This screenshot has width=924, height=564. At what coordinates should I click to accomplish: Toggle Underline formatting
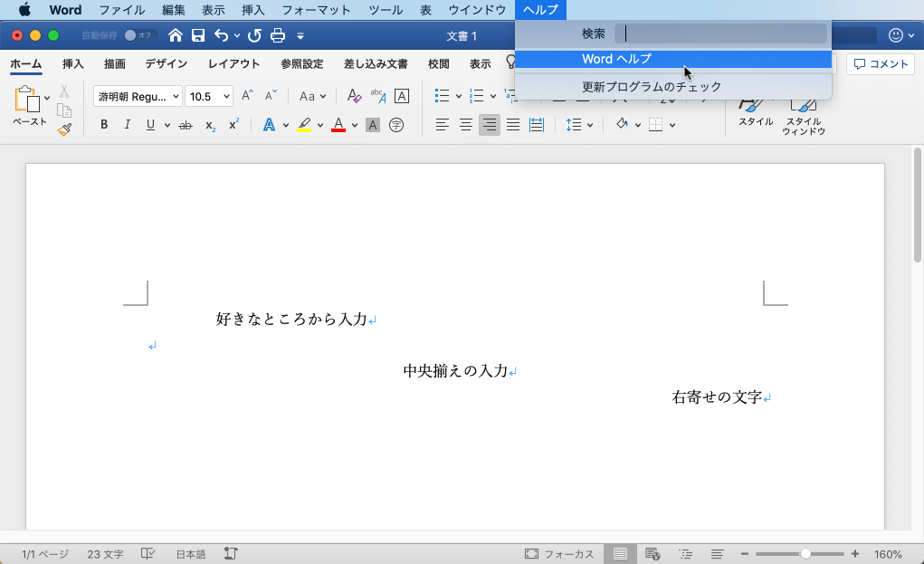point(150,124)
